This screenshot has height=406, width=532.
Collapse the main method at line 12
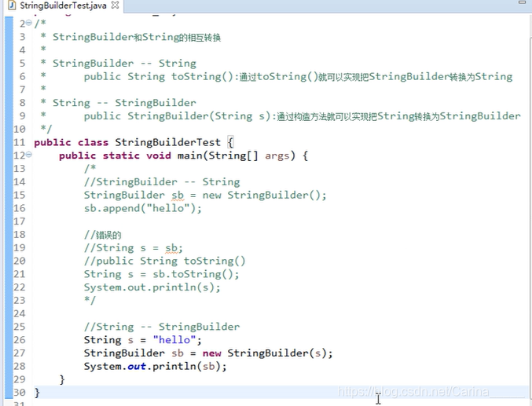(29, 155)
